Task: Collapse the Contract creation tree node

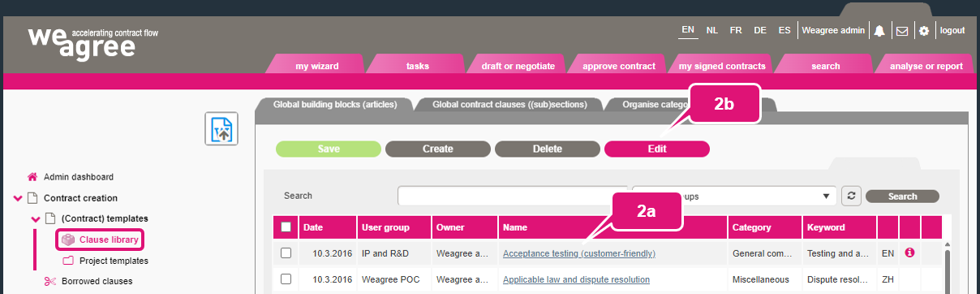Action: (18, 197)
